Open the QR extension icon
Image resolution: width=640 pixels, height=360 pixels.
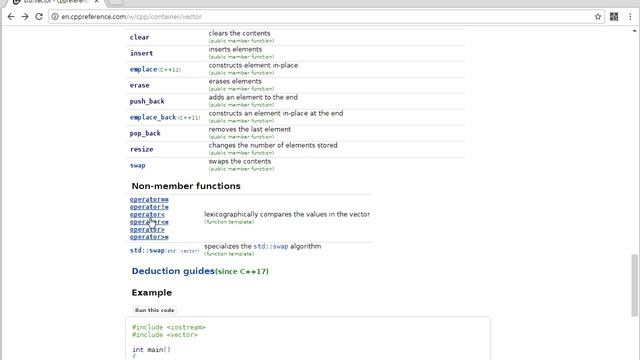[614, 17]
